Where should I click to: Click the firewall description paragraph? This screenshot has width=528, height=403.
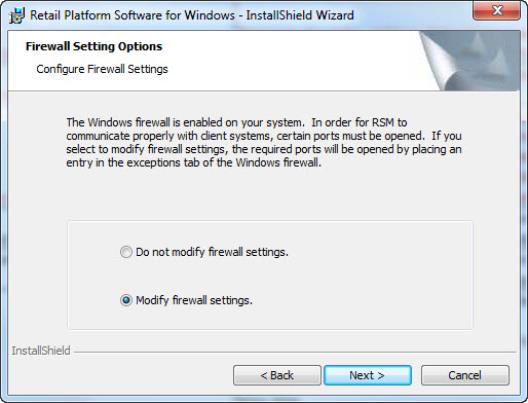click(264, 142)
